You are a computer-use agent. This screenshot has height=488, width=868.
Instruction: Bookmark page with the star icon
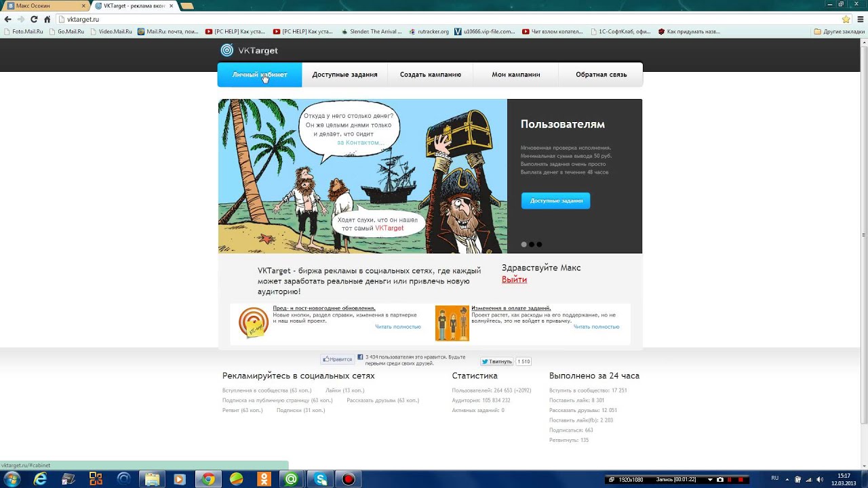[x=846, y=19]
